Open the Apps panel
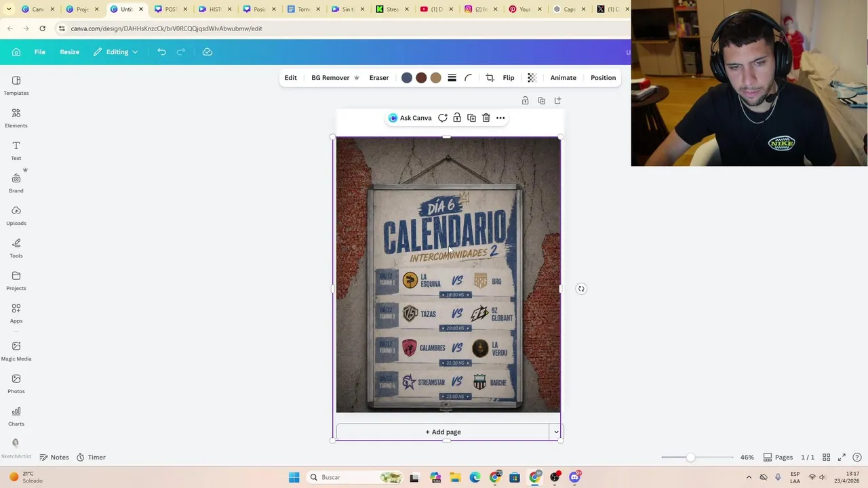Screen dimensions: 868x488 16,313
